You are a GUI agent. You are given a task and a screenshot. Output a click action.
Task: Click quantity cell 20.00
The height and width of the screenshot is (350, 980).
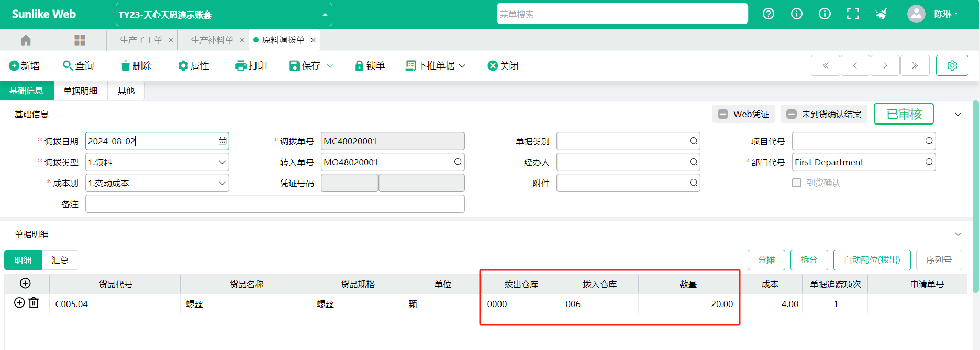pyautogui.click(x=688, y=304)
